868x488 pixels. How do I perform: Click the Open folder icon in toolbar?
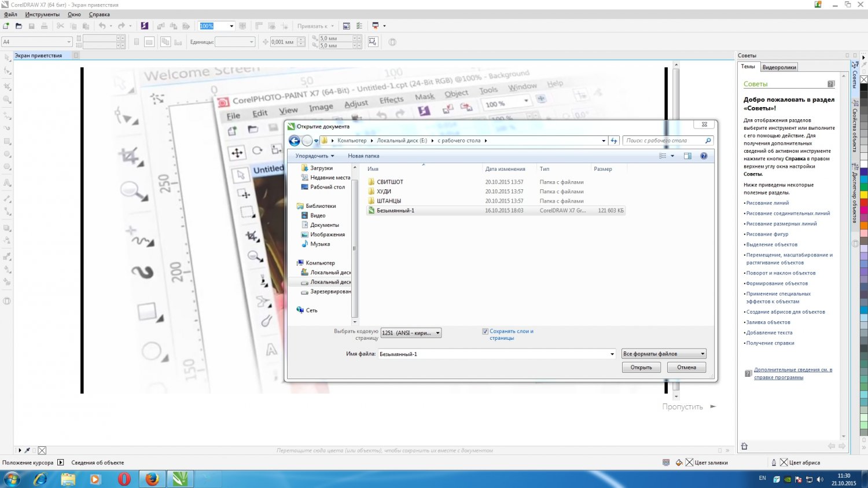[19, 26]
